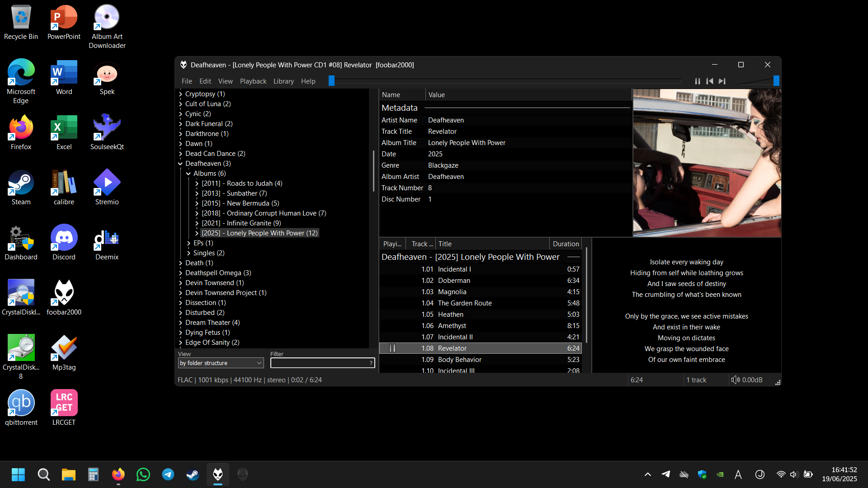
Task: Collapse the Deafheaven artist folder
Action: (180, 164)
